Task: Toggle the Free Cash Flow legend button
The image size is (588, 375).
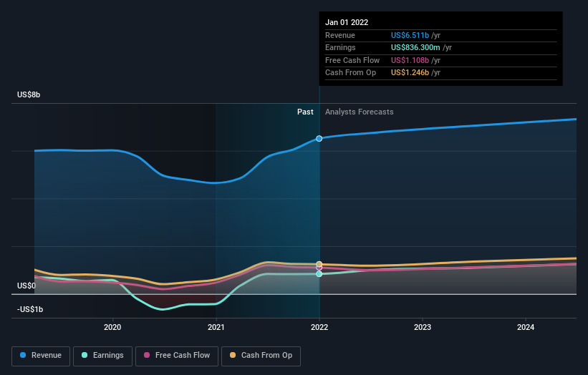Action: point(177,356)
